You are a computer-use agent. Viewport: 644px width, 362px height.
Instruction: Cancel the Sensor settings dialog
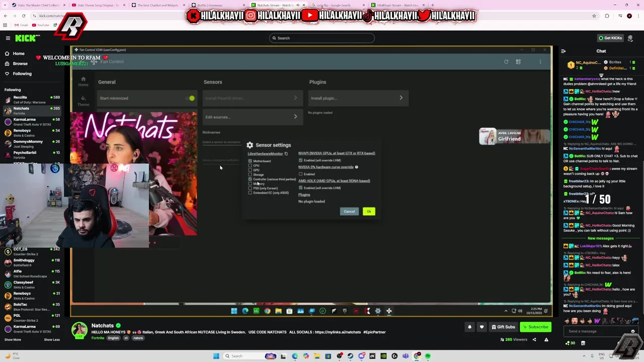(x=349, y=212)
